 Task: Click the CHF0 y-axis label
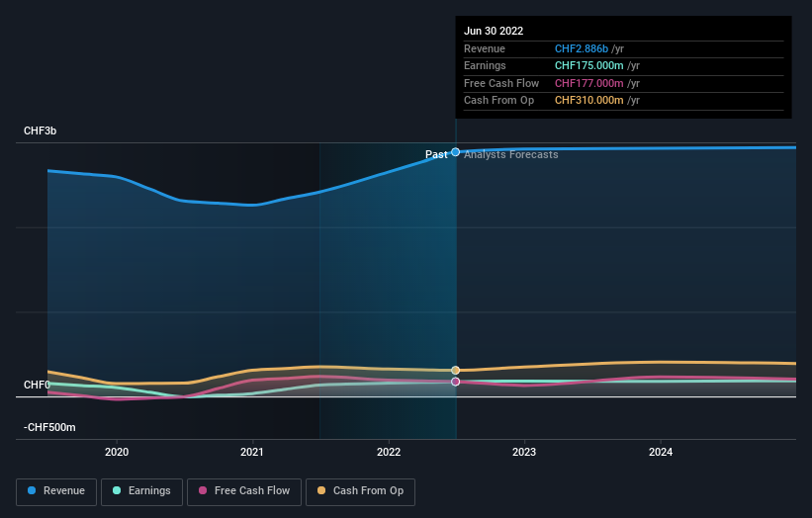[x=37, y=385]
